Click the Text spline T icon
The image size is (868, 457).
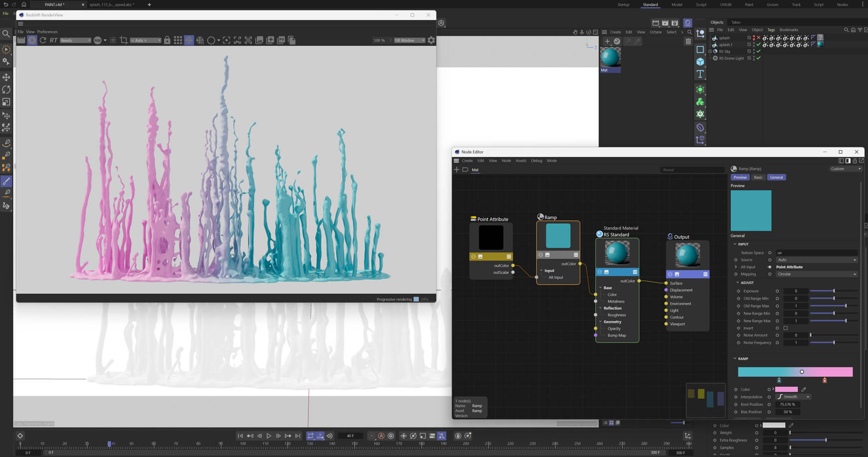(x=700, y=74)
